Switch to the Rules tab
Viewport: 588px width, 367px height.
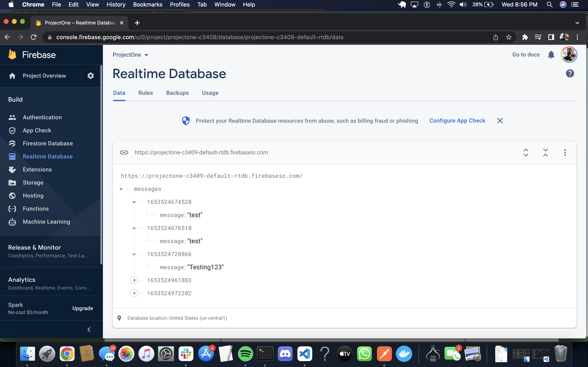tap(145, 93)
